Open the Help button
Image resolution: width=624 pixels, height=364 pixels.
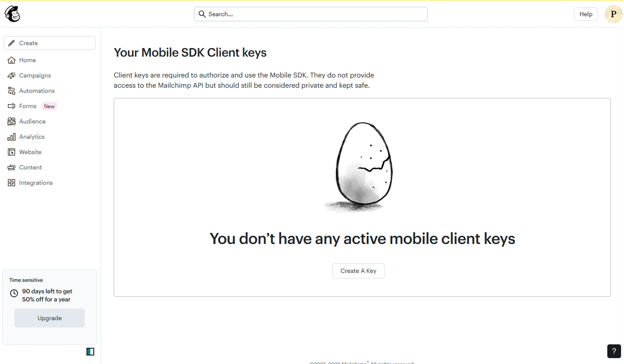pyautogui.click(x=586, y=14)
